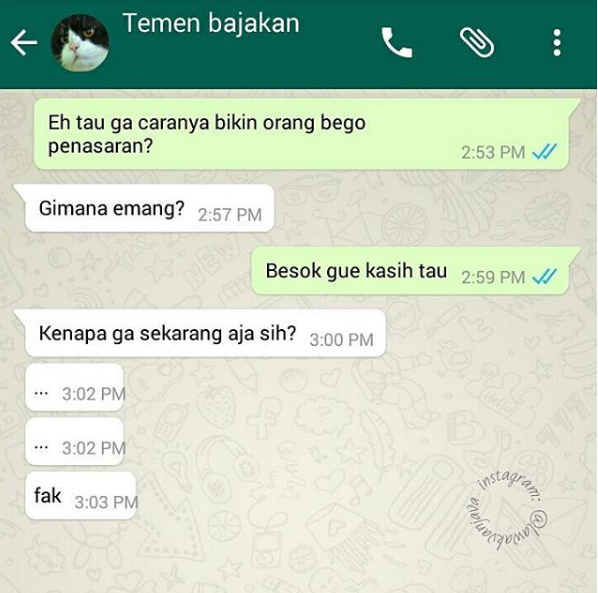Viewport: 598px width, 593px height.
Task: Tap the back arrow icon
Action: coord(24,42)
